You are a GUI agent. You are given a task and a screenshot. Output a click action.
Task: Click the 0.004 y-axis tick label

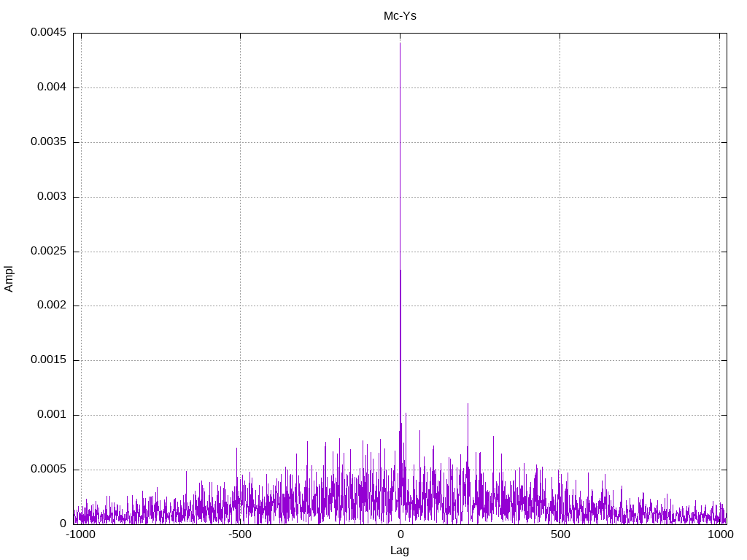tap(51, 87)
